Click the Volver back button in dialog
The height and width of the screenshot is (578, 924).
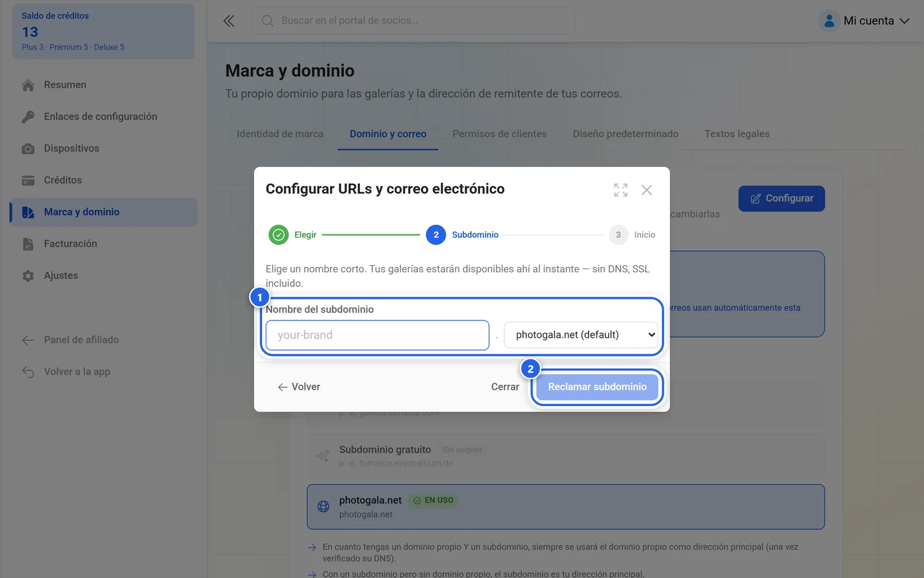click(x=299, y=387)
